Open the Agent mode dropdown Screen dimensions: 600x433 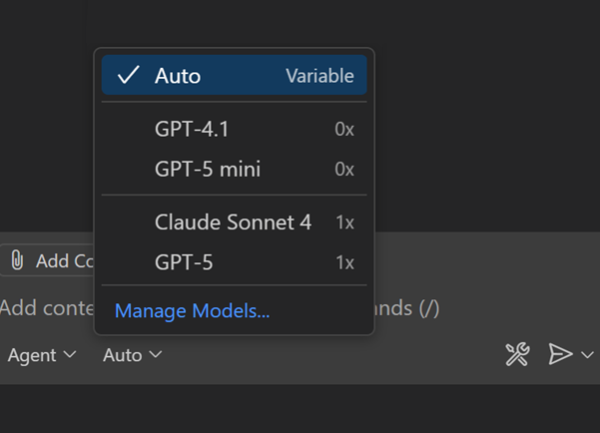pos(42,355)
